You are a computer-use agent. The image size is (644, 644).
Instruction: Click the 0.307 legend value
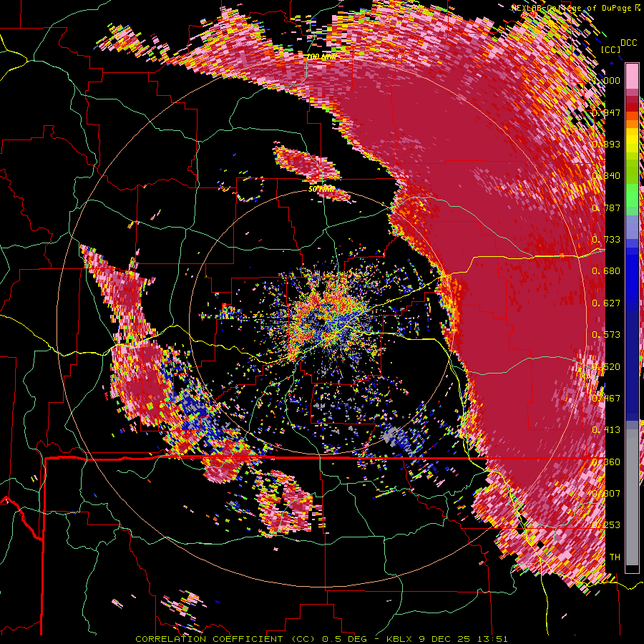point(606,494)
